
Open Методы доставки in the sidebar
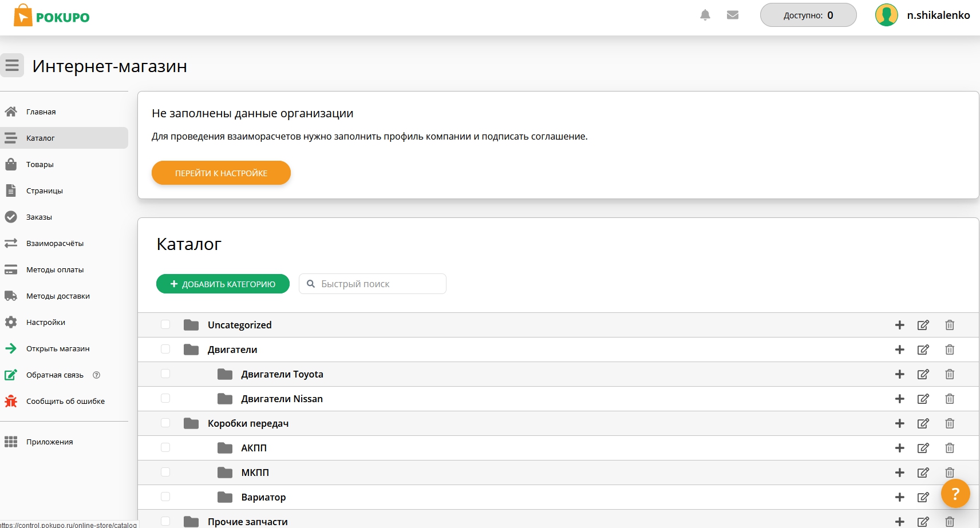pos(58,296)
